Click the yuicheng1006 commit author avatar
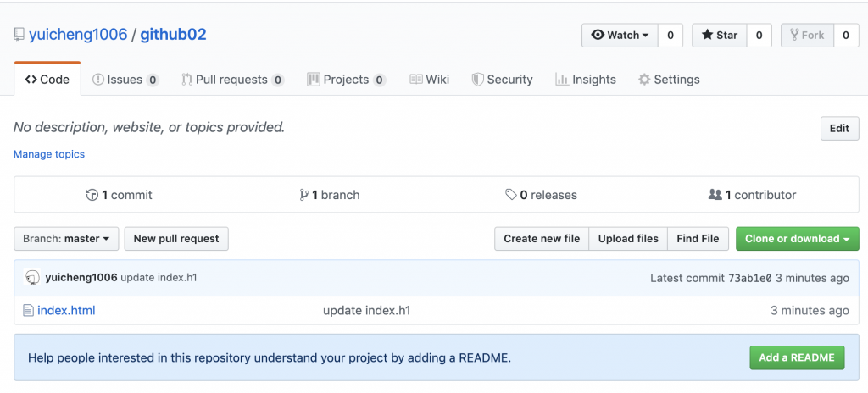Viewport: 868px width, 393px height. 33,278
